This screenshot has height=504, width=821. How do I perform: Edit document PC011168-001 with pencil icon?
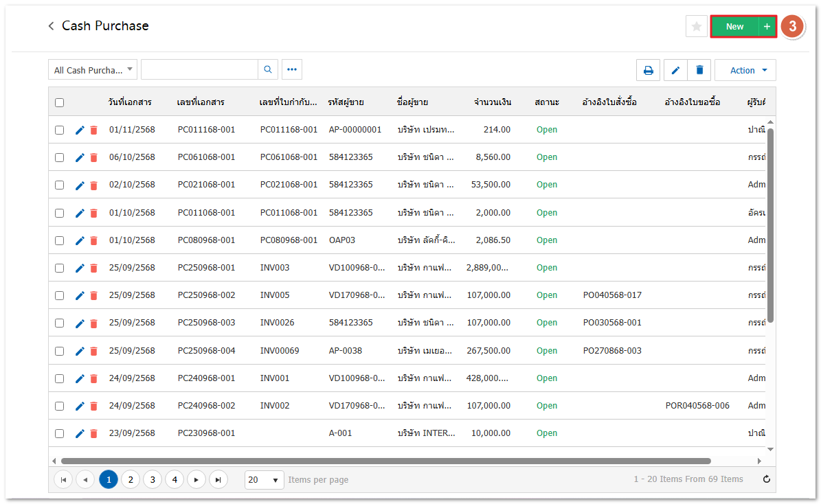(80, 130)
